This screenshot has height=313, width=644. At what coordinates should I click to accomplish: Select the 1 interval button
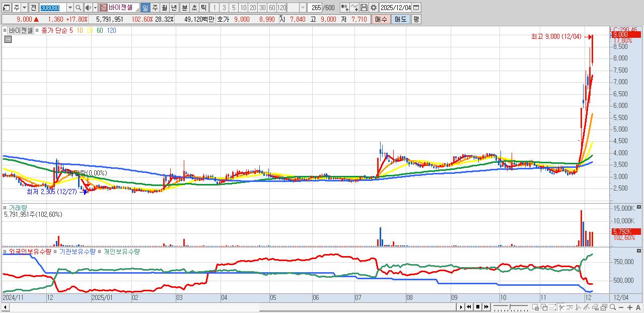click(214, 8)
